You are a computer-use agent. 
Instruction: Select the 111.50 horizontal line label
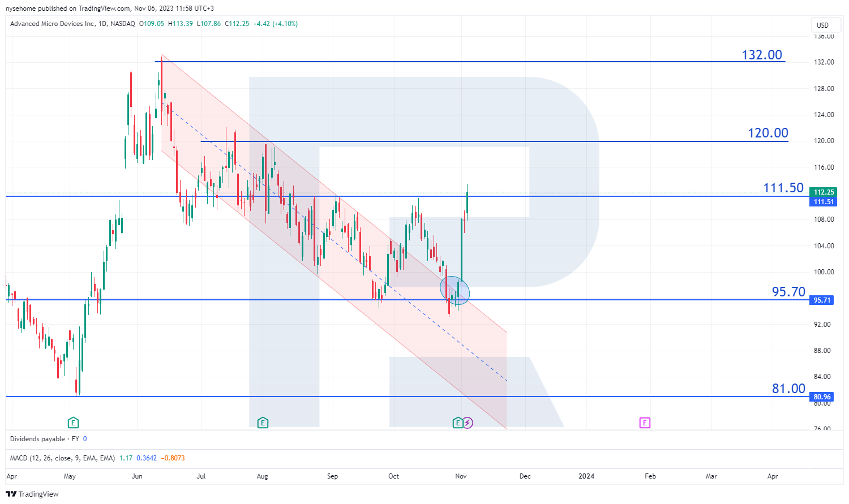[x=783, y=188]
